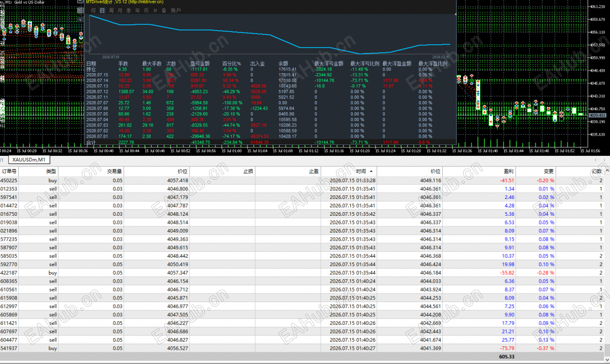Open the 币 symbol tab
The image size is (610, 364).
146,10
